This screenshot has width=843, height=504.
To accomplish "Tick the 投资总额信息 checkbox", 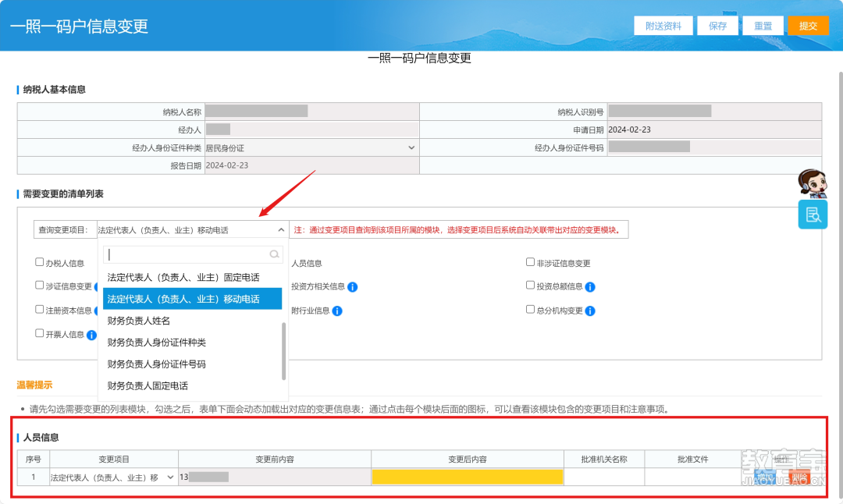I will click(x=530, y=286).
